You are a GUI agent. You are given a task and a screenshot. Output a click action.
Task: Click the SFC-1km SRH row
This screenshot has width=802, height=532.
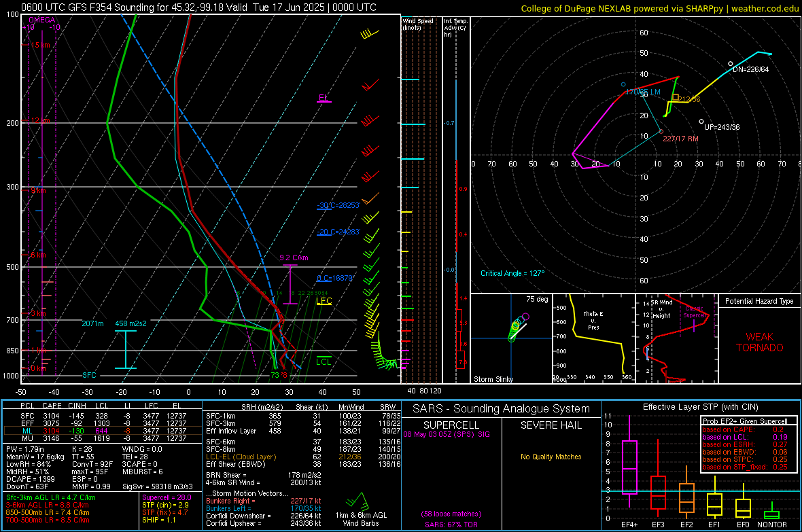click(x=303, y=416)
